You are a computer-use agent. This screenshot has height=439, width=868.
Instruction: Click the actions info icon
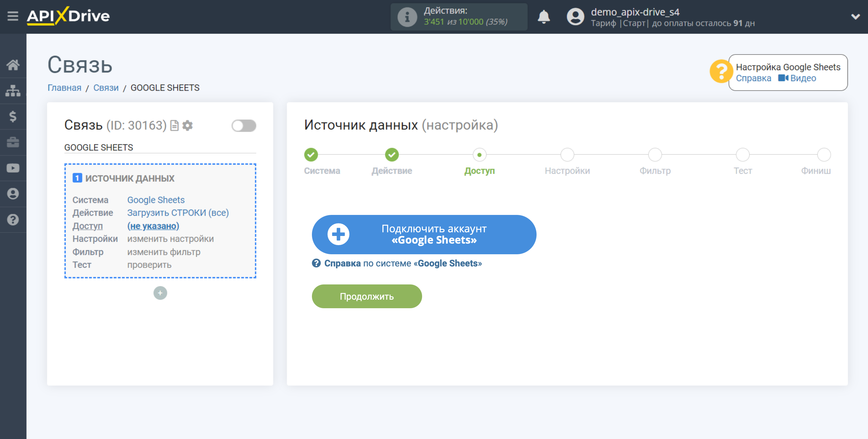click(x=407, y=17)
